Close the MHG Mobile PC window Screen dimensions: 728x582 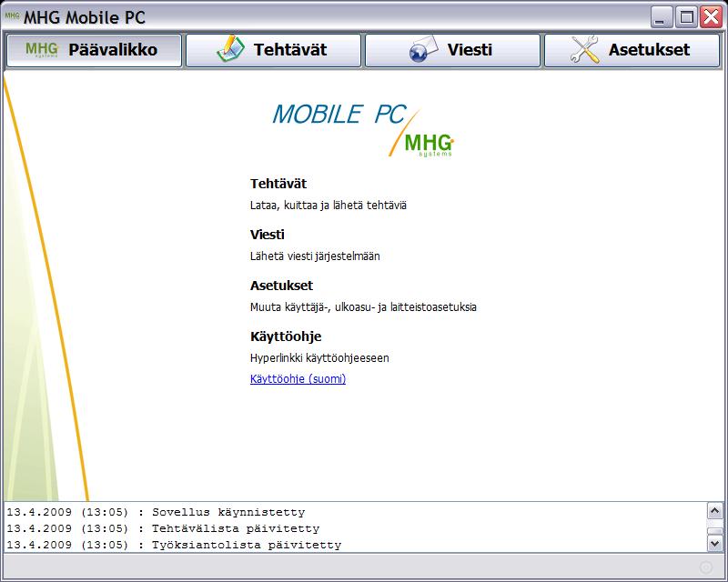click(x=712, y=17)
